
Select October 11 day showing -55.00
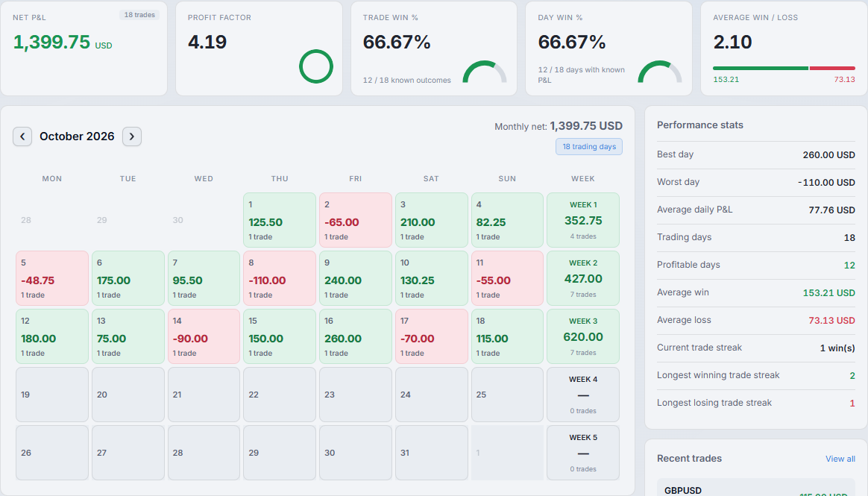pyautogui.click(x=507, y=278)
